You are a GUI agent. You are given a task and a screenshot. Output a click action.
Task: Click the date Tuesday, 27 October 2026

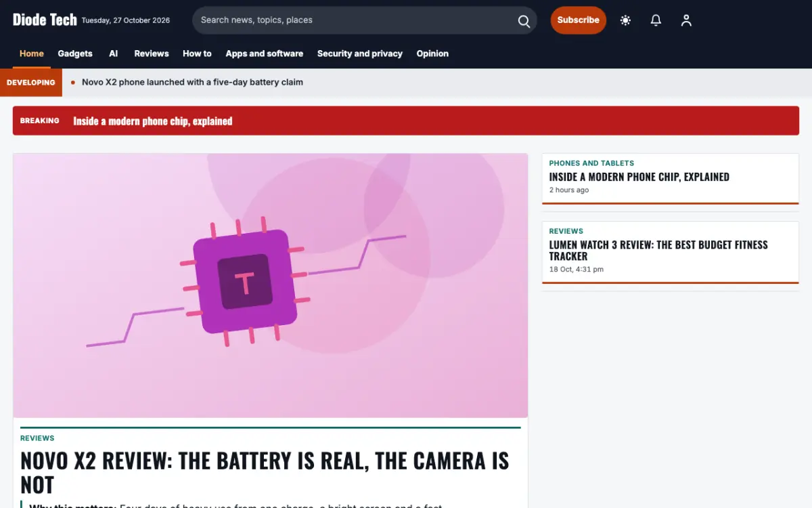click(126, 20)
